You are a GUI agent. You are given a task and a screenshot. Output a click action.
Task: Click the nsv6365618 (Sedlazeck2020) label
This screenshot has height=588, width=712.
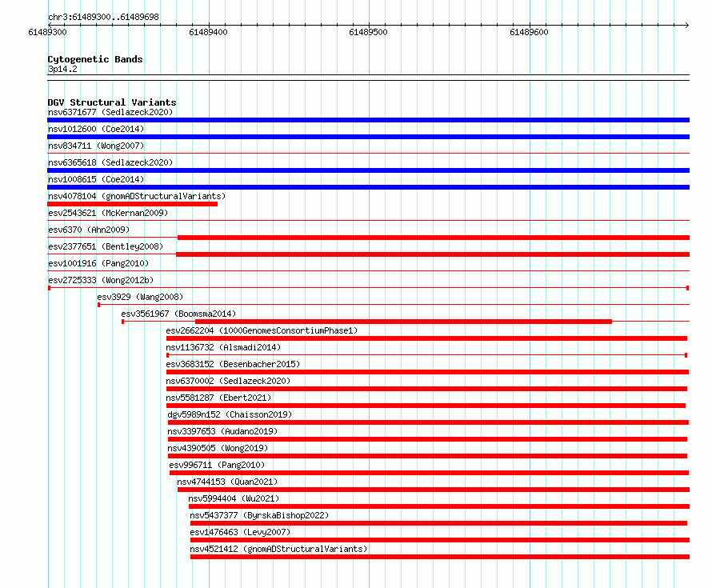tap(110, 162)
